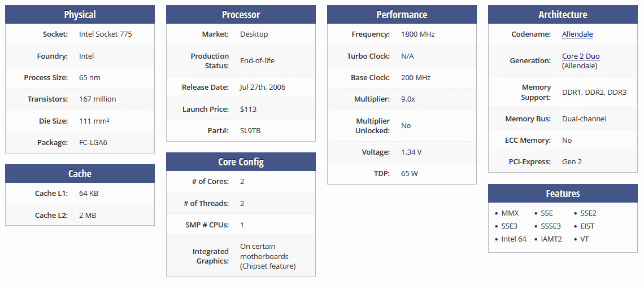Click the Features section header
The height and width of the screenshot is (285, 644).
tap(563, 194)
